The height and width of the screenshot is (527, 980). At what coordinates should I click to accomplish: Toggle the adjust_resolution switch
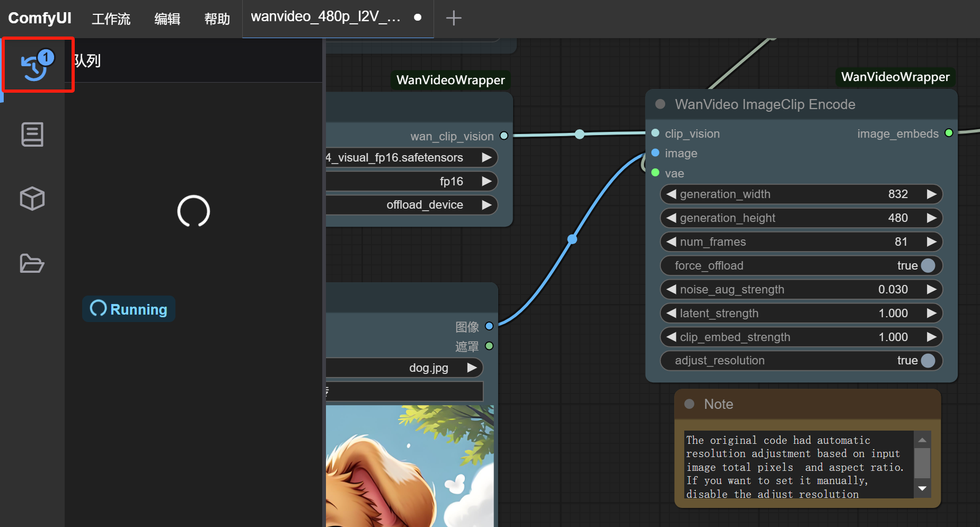pyautogui.click(x=928, y=361)
